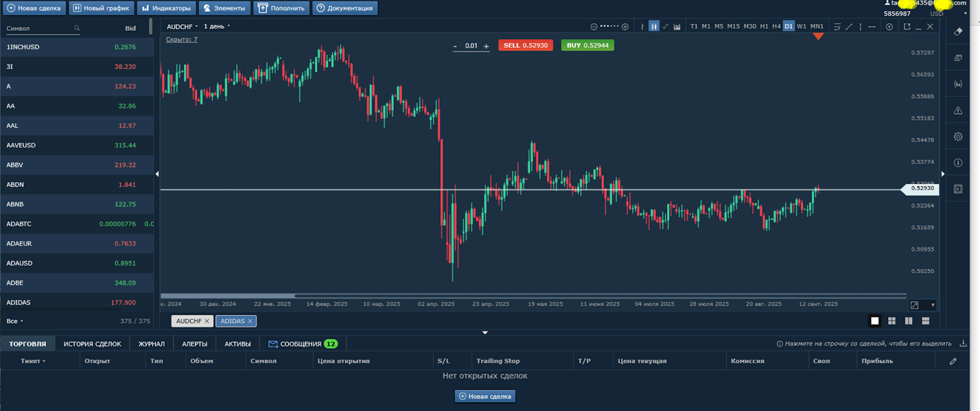The width and height of the screenshot is (980, 411).
Task: Click the BUY 0.52944 button
Action: 587,45
